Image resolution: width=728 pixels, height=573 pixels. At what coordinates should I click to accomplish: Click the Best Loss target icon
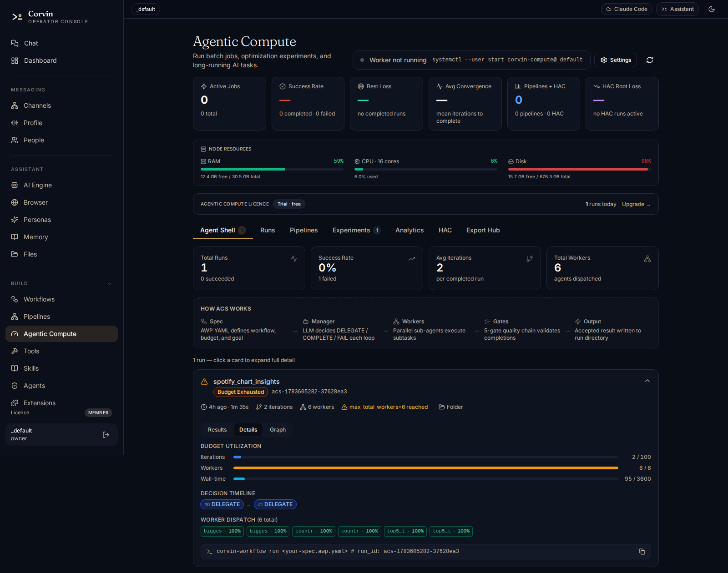361,86
